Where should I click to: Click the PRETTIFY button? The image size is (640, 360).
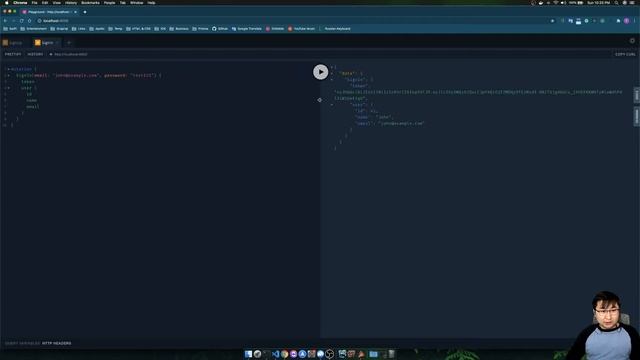13,54
